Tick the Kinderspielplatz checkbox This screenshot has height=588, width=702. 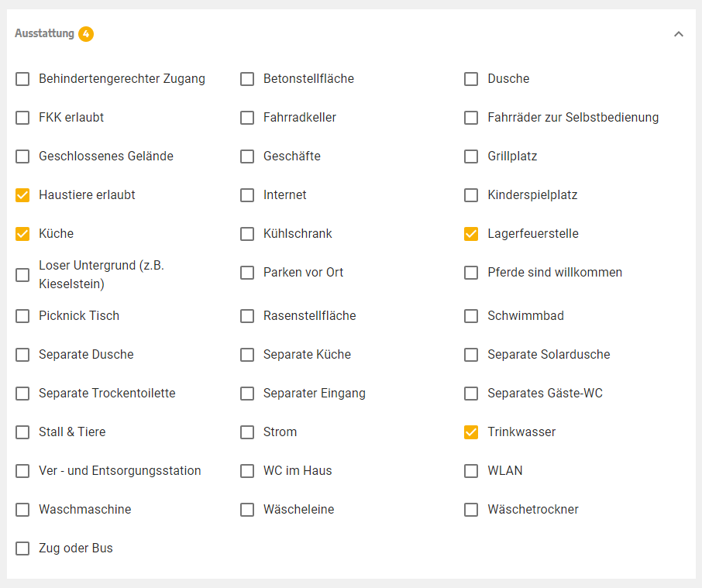pyautogui.click(x=471, y=195)
